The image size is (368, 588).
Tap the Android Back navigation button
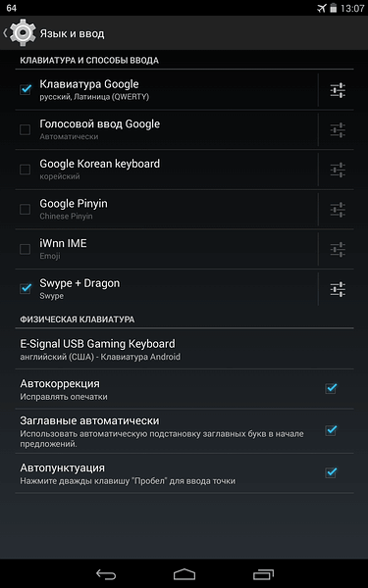[x=106, y=574]
